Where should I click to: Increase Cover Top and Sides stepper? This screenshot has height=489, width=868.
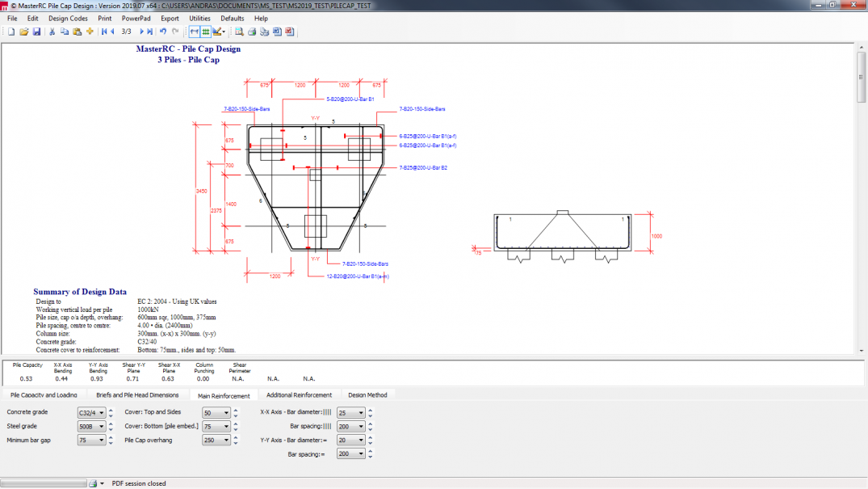point(236,411)
